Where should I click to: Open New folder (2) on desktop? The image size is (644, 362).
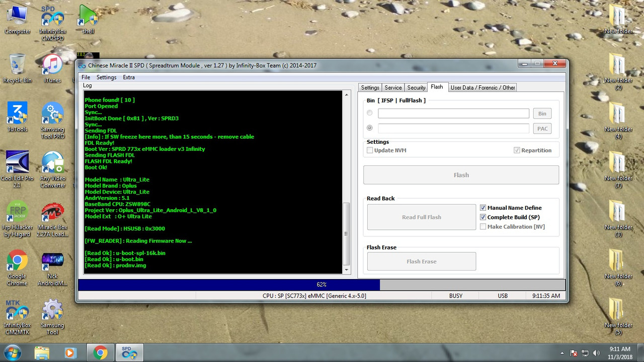pyautogui.click(x=618, y=72)
